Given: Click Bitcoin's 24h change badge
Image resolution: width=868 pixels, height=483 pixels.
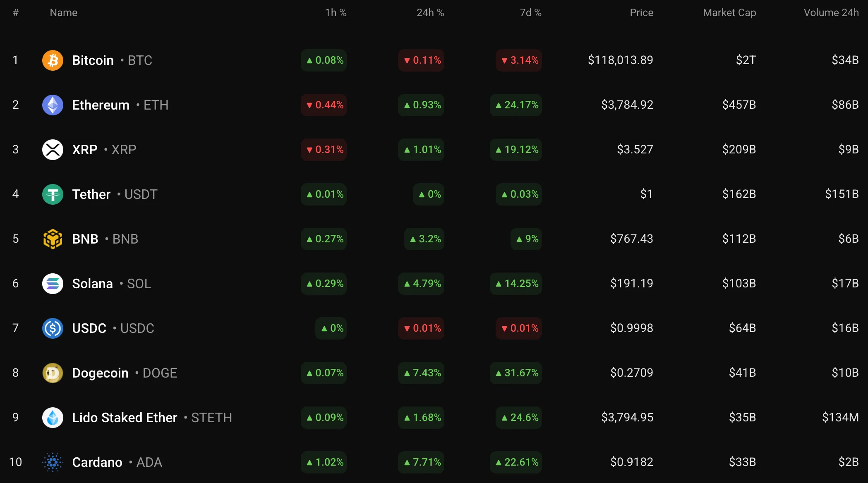Looking at the screenshot, I should coord(421,60).
